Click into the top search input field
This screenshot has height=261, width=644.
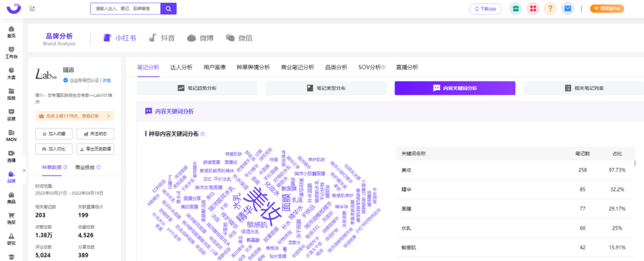[125, 8]
